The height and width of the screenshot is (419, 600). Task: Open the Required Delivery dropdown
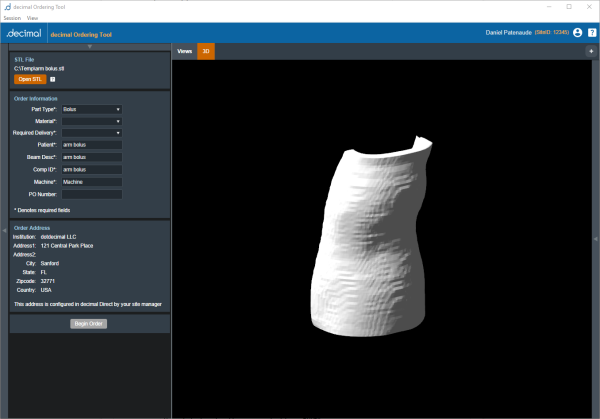pyautogui.click(x=92, y=133)
